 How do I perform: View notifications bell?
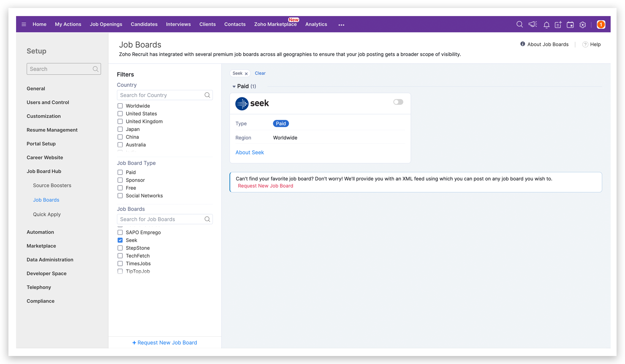[x=546, y=25]
